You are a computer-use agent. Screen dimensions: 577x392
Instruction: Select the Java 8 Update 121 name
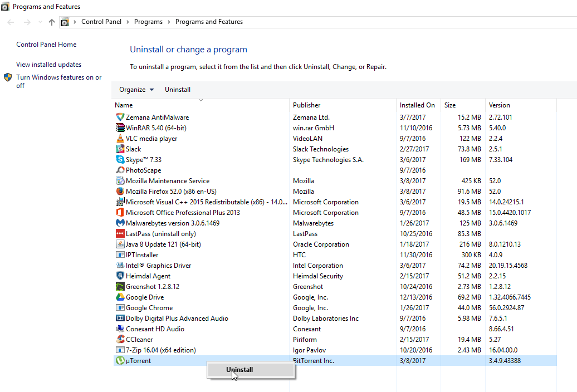(x=163, y=244)
